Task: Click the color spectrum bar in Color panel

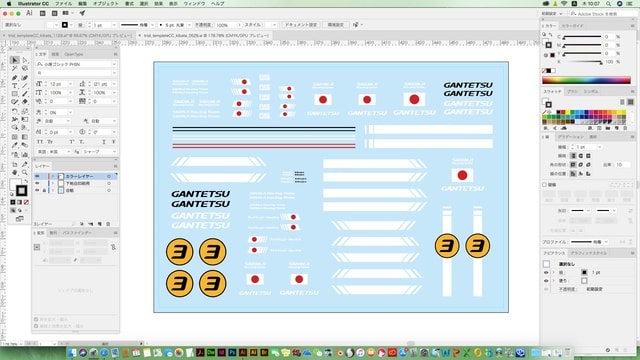Action: (586, 80)
